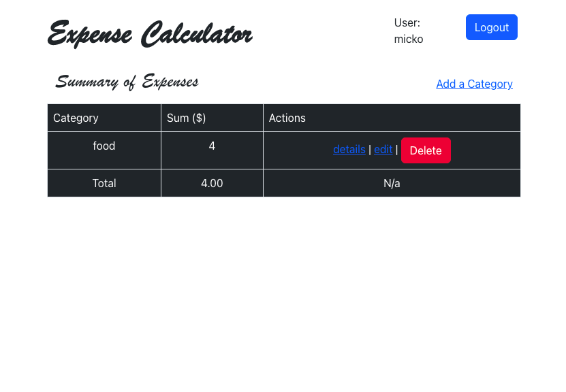The image size is (566, 392).
Task: Edit the food category
Action: coord(383,149)
